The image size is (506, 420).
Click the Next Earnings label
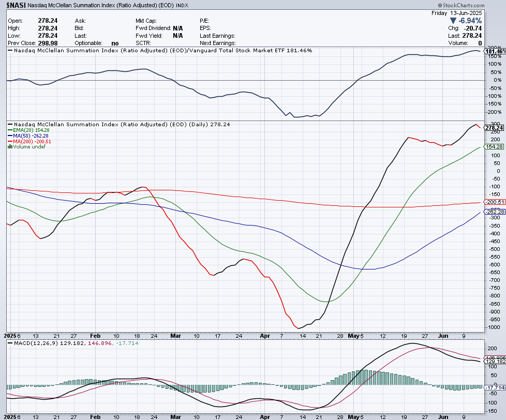(217, 43)
